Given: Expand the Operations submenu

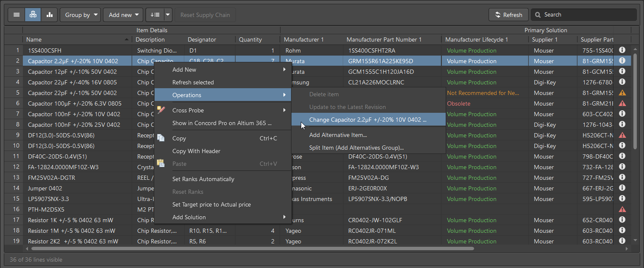Looking at the screenshot, I should (199, 94).
